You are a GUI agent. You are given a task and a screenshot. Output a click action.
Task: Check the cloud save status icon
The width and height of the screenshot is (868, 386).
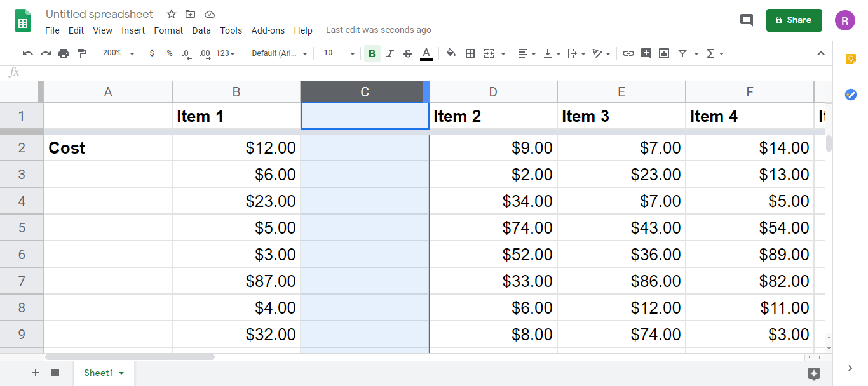click(x=210, y=14)
